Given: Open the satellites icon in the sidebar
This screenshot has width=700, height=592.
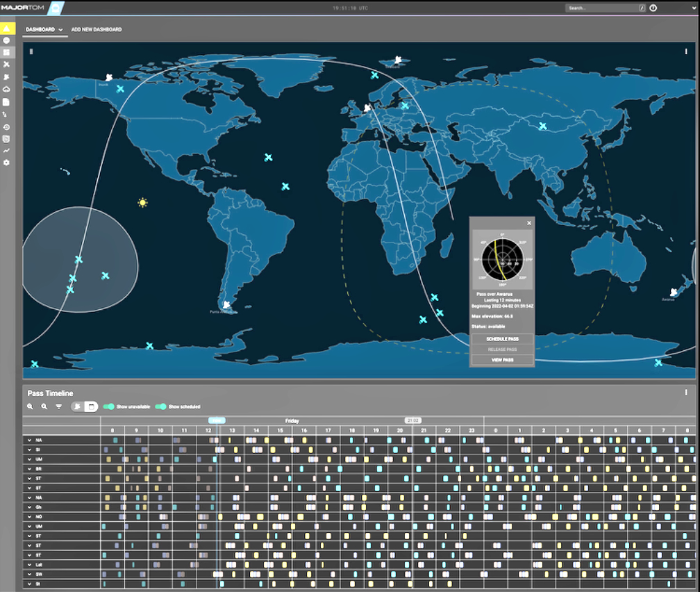Looking at the screenshot, I should tap(6, 65).
